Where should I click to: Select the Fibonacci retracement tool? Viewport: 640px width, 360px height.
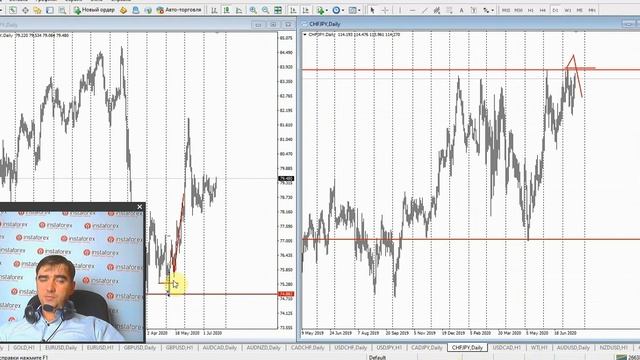(449, 10)
